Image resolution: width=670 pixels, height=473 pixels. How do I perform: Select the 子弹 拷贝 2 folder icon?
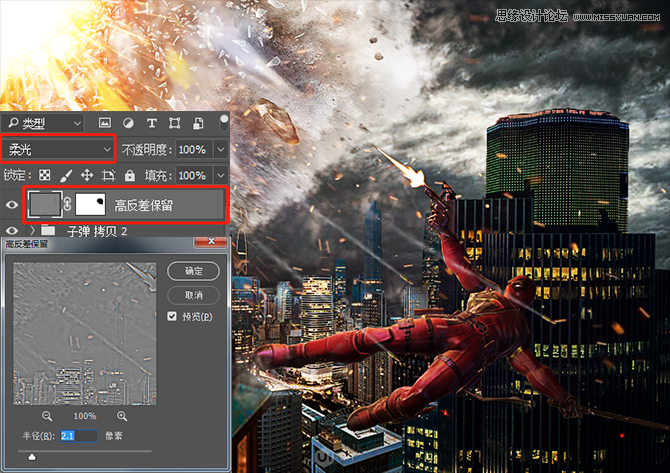click(48, 231)
